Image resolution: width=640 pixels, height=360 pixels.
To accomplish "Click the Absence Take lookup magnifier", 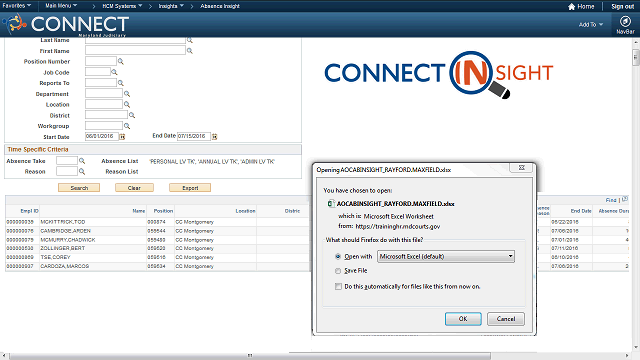I will pyautogui.click(x=82, y=161).
